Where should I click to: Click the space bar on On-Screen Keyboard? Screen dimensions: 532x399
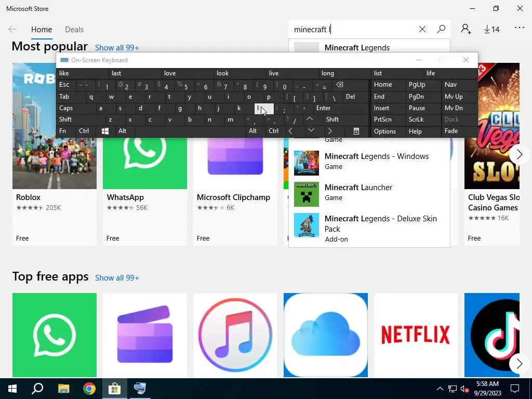click(x=190, y=131)
